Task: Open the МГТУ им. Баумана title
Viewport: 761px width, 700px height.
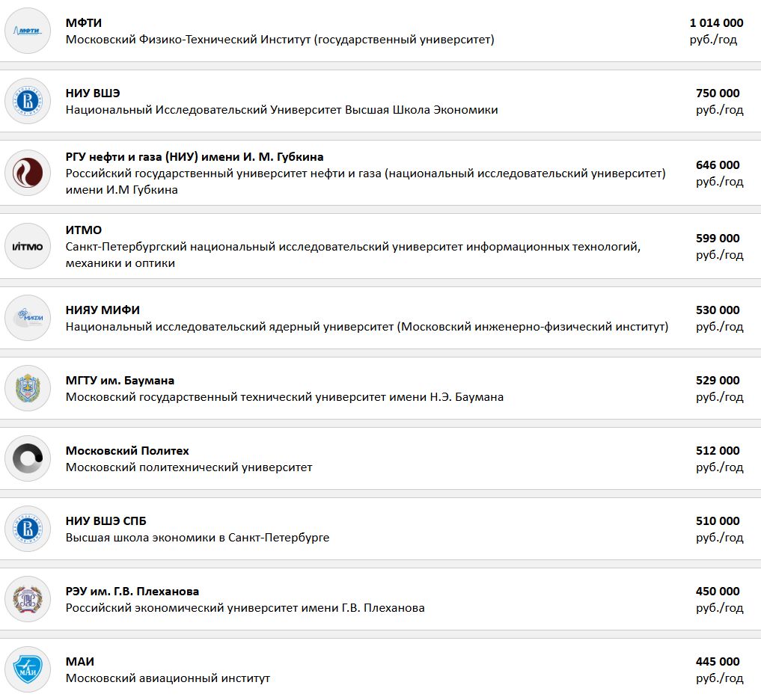Action: tap(120, 381)
